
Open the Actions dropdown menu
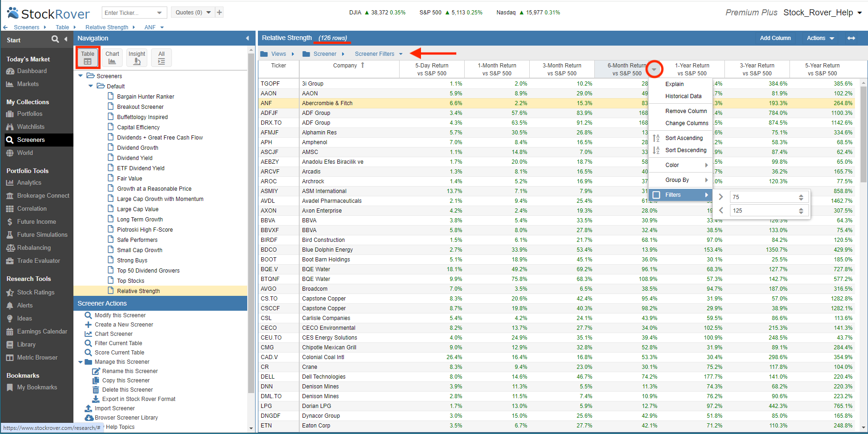pyautogui.click(x=820, y=38)
